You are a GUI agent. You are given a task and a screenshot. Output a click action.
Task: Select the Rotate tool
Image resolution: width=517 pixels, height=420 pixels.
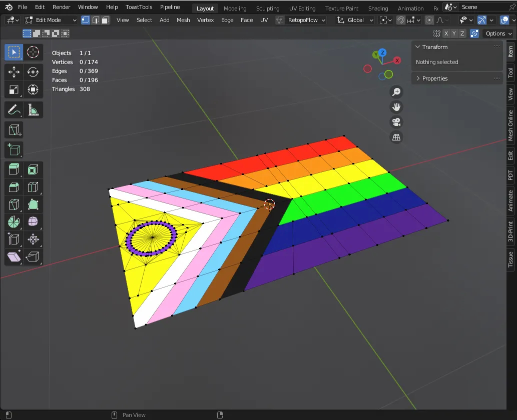(33, 72)
